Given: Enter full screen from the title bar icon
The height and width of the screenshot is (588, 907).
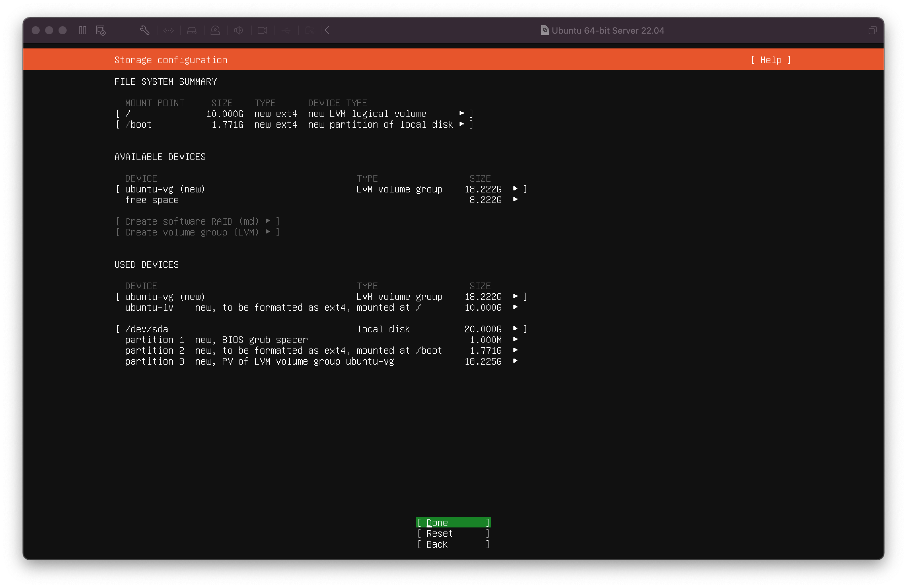Looking at the screenshot, I should point(872,31).
